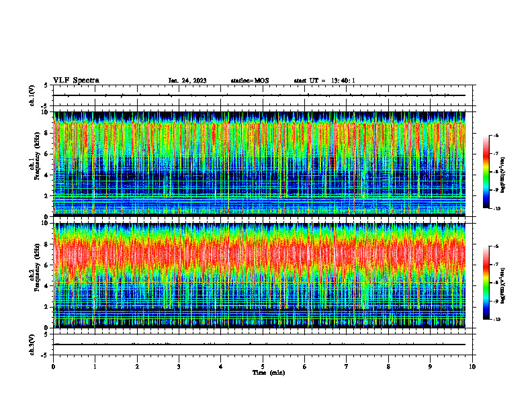Click the ch.2 spectrogram color scale bar
The width and height of the screenshot is (532, 411).
tap(486, 283)
